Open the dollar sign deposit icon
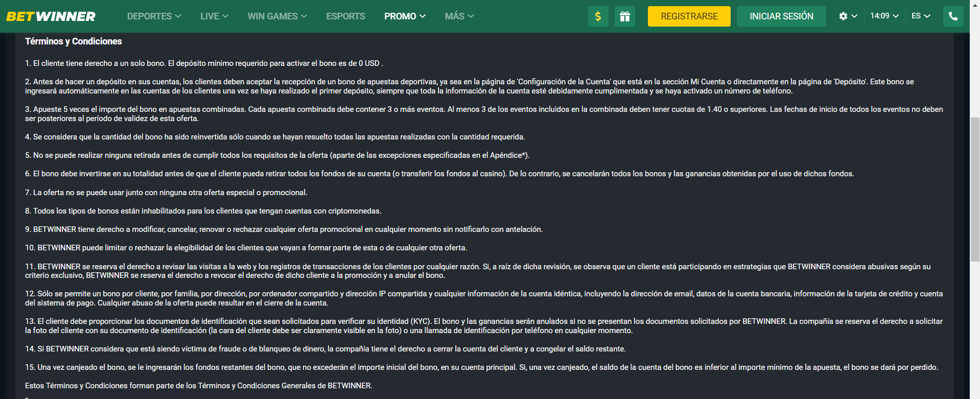The image size is (980, 399). click(x=598, y=16)
